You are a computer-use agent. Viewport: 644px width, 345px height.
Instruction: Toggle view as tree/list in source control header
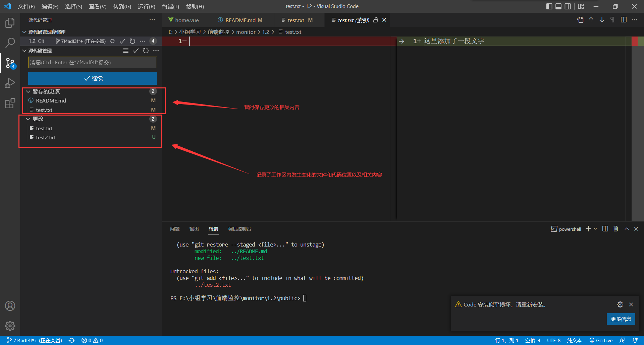click(126, 51)
